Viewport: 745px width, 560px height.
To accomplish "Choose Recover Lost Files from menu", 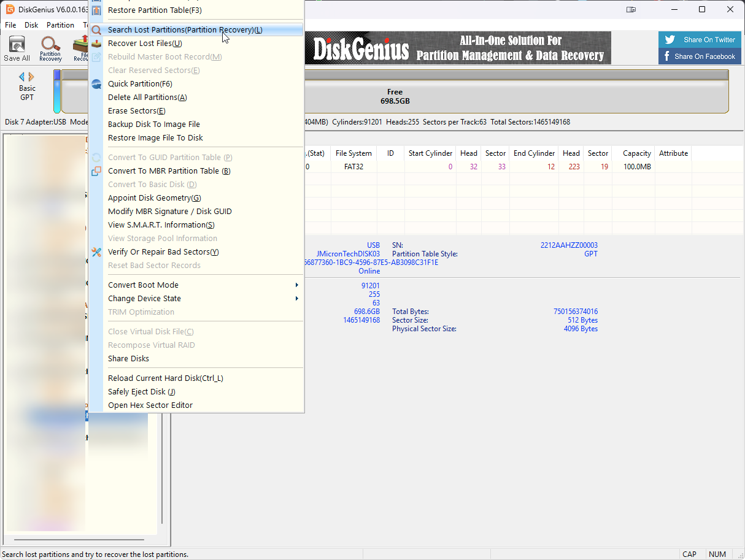I will tap(145, 44).
